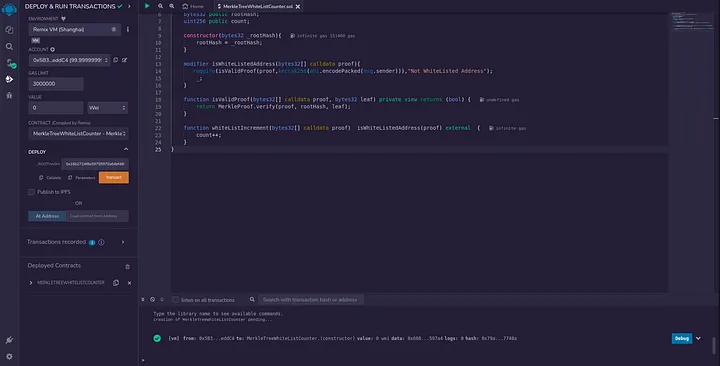The image size is (720, 366).
Task: Click the At Address button
Action: [x=47, y=216]
